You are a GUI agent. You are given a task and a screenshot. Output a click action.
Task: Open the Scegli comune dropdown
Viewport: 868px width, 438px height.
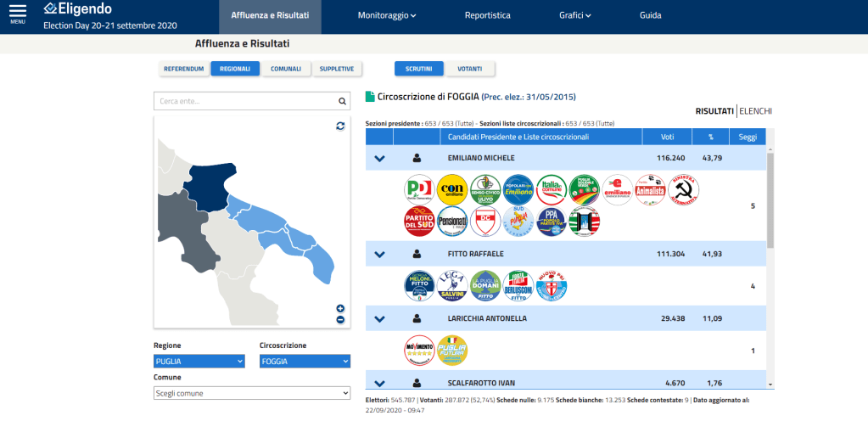tap(251, 393)
